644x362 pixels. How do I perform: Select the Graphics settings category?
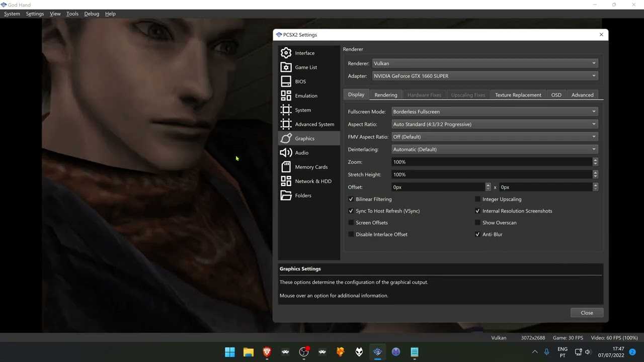click(309, 138)
